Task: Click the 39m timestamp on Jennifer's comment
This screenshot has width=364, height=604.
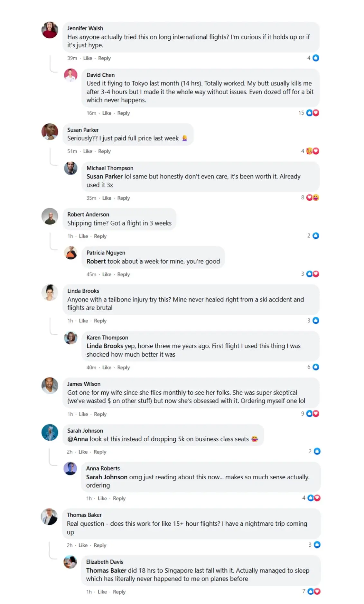Action: [72, 58]
